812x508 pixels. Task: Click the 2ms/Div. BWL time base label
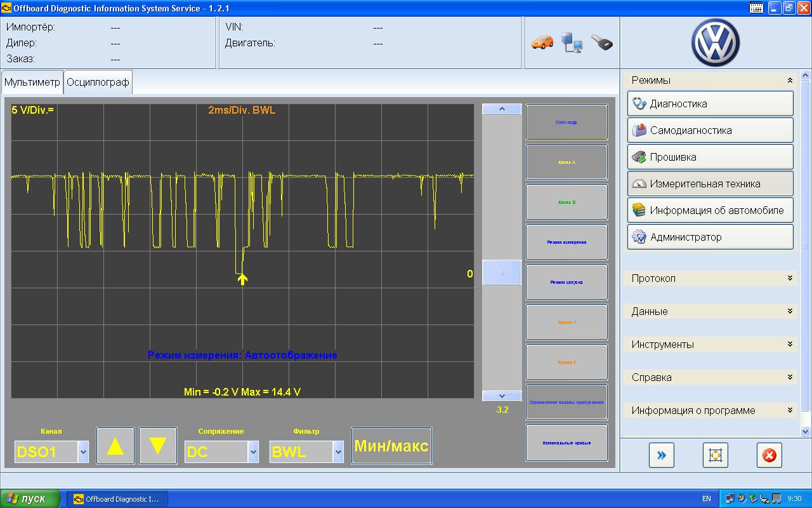(x=242, y=110)
